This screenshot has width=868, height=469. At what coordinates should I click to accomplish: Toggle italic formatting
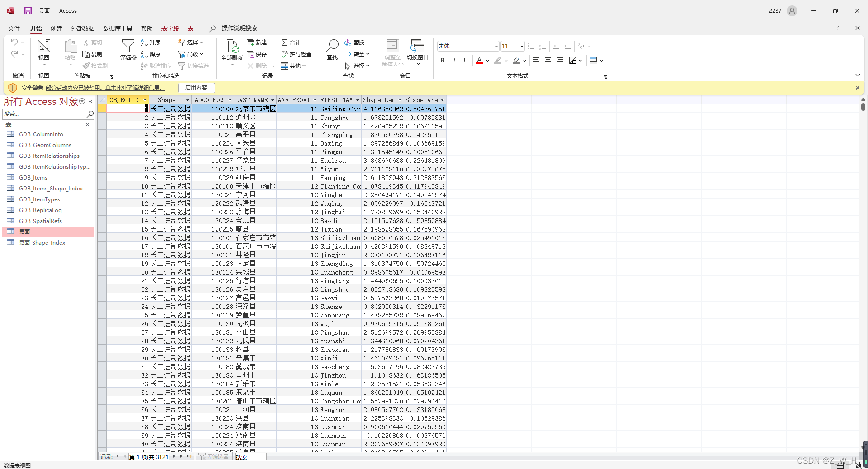coord(454,60)
